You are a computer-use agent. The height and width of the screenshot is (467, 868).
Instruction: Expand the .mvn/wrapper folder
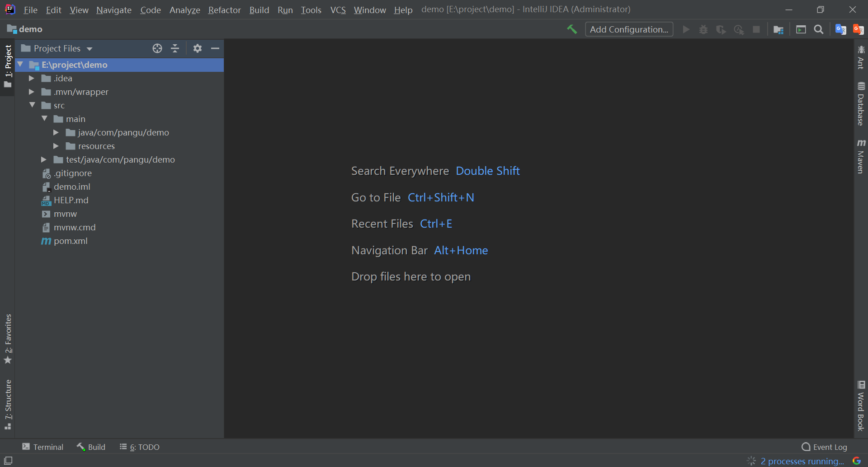click(x=32, y=92)
